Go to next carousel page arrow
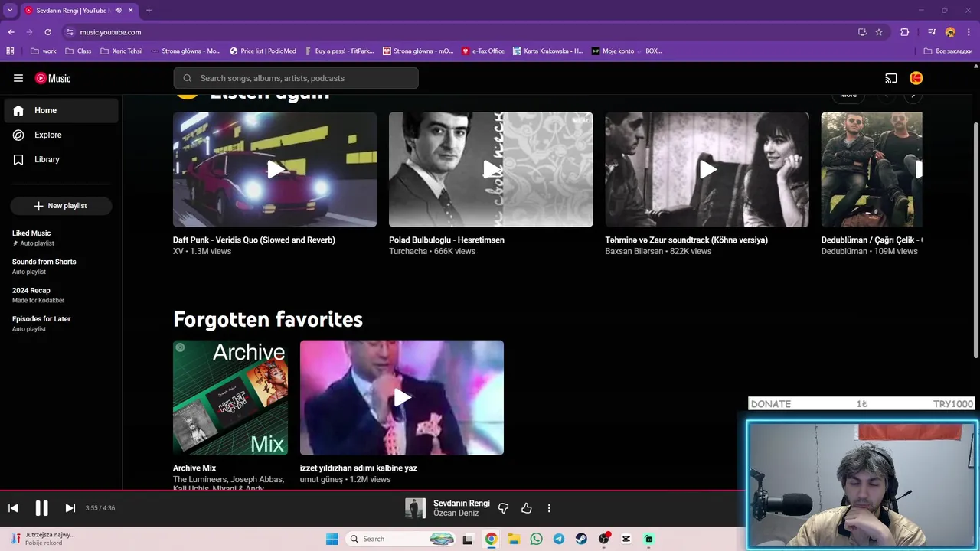Image resolution: width=980 pixels, height=551 pixels. click(913, 96)
